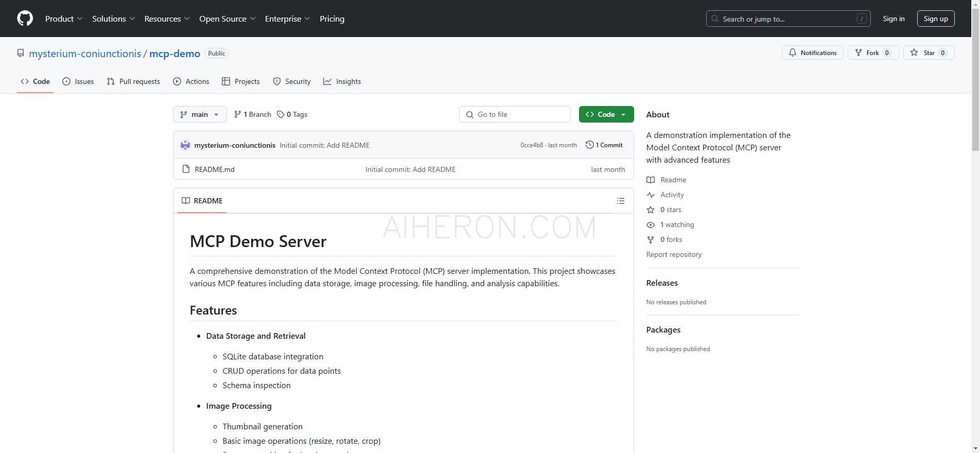980x453 pixels.
Task: Open the Packages heading link
Action: 663,330
